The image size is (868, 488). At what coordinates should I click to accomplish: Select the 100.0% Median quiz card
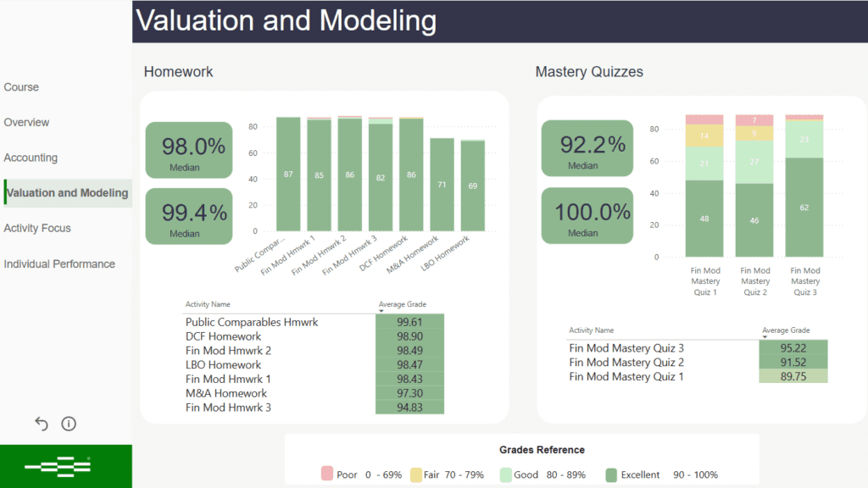(x=586, y=216)
